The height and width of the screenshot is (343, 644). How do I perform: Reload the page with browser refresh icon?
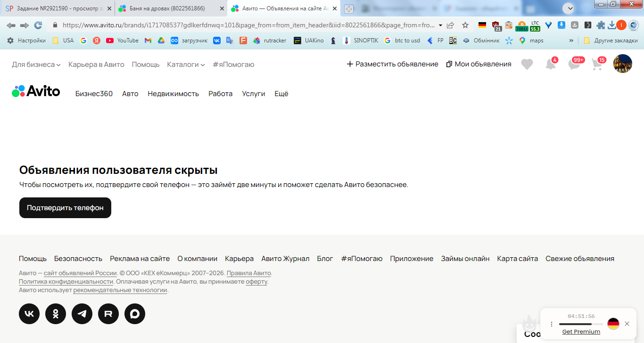click(x=38, y=25)
